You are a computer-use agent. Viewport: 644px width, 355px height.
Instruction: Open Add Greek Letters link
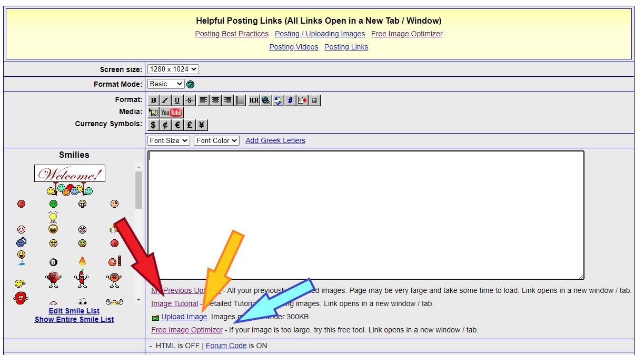click(x=275, y=140)
